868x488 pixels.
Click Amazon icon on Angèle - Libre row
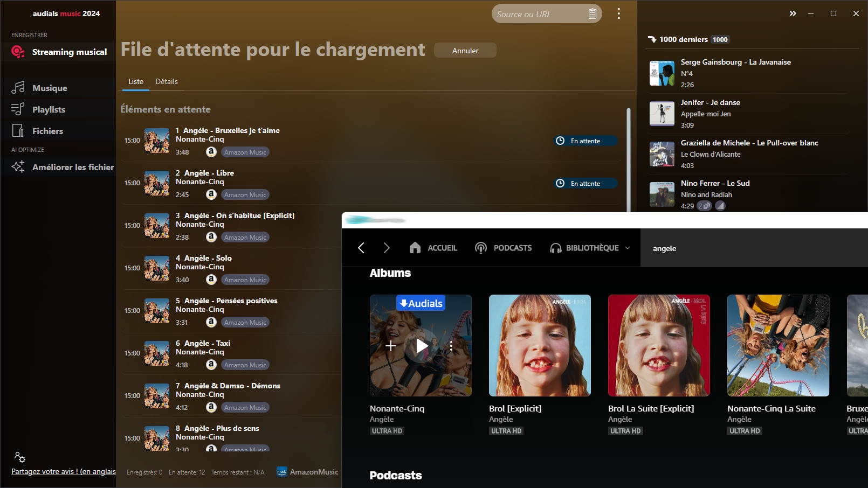(x=211, y=194)
